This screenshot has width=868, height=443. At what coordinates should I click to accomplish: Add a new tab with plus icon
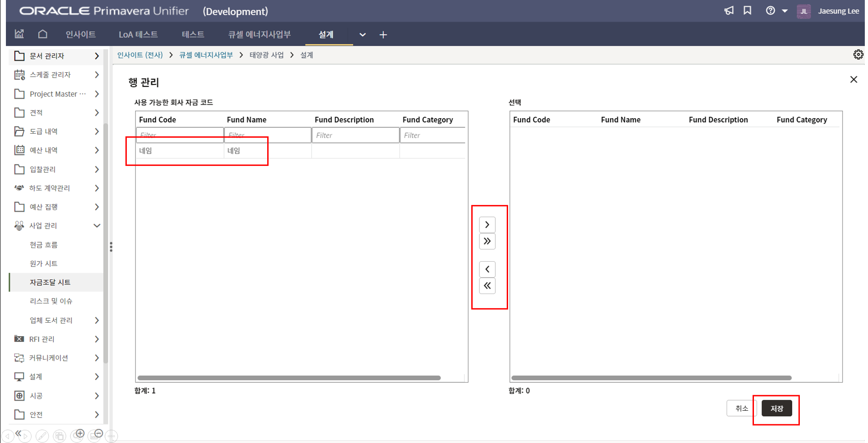click(383, 35)
